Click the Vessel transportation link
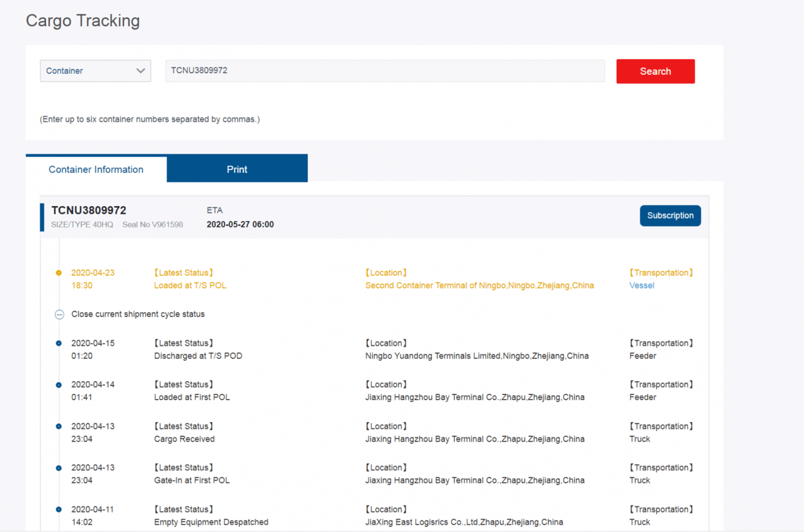Viewport: 804px width, 532px height. [x=641, y=286]
